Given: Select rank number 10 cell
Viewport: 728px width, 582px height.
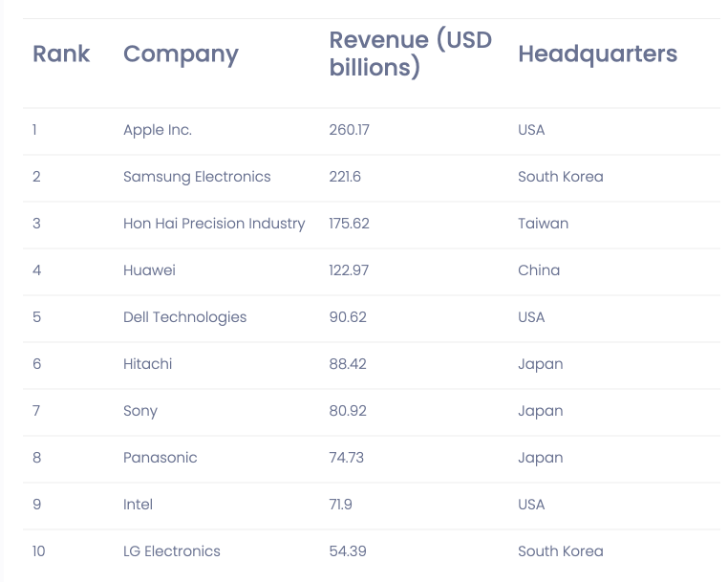Looking at the screenshot, I should pyautogui.click(x=38, y=551).
